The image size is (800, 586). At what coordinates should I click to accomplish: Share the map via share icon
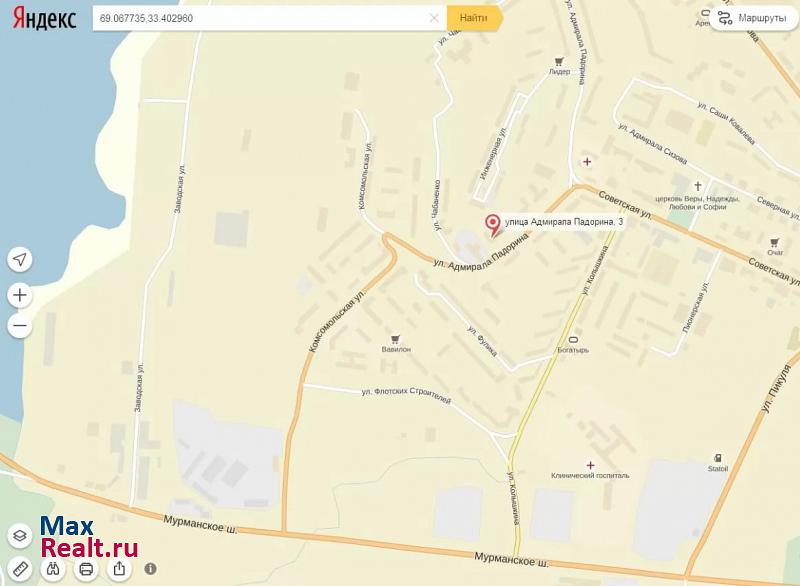tap(119, 569)
